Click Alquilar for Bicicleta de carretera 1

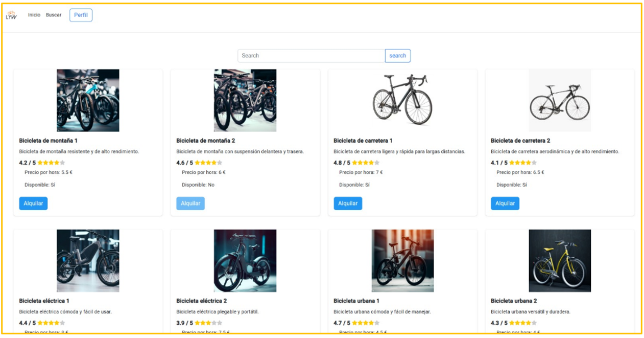[348, 204]
